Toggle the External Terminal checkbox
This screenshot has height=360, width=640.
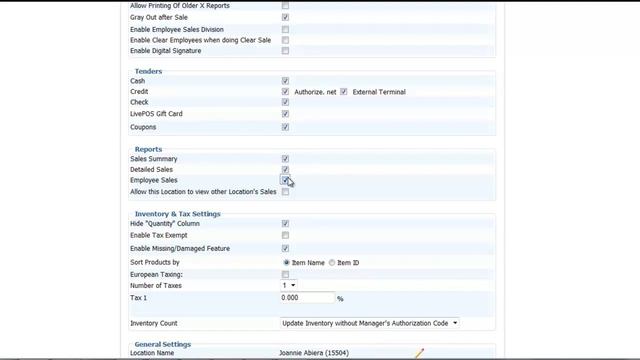click(344, 91)
